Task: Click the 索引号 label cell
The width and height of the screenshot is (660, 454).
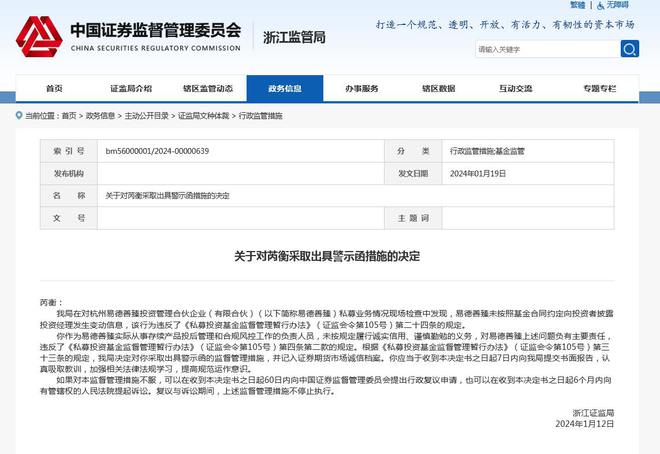Action: click(x=69, y=151)
